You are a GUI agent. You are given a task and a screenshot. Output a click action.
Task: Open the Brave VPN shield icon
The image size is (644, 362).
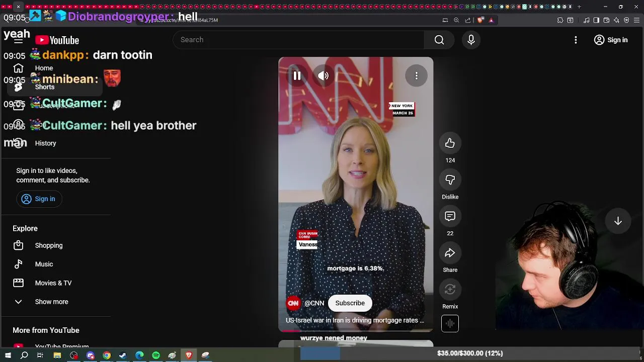click(x=626, y=20)
